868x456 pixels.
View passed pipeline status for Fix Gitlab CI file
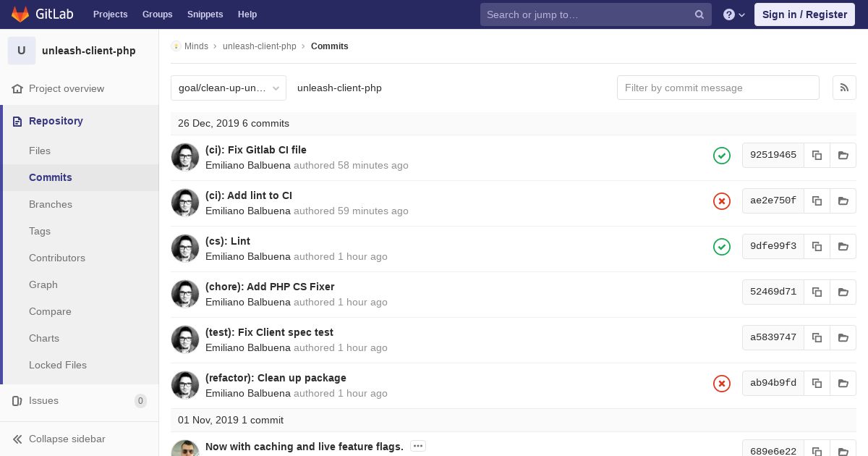click(722, 155)
